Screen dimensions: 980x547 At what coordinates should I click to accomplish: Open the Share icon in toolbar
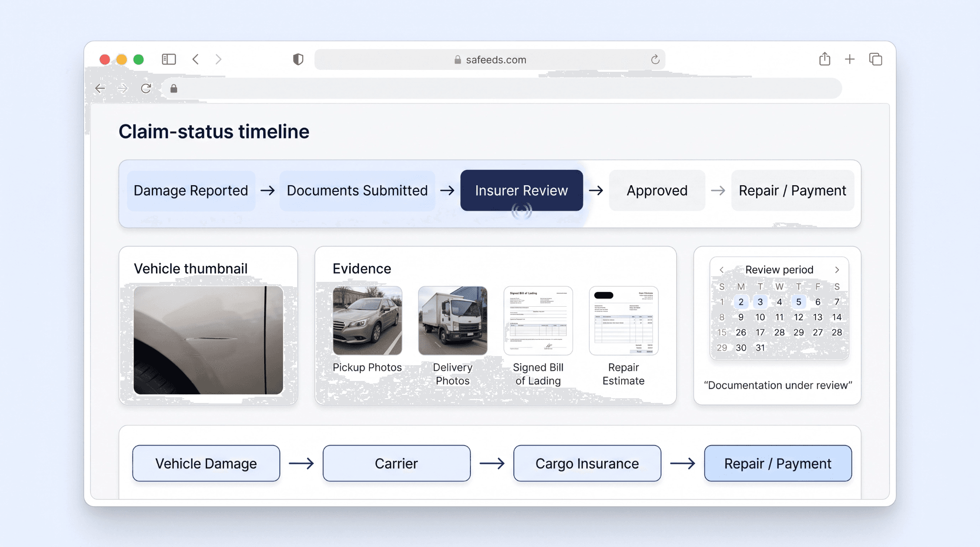(x=824, y=59)
